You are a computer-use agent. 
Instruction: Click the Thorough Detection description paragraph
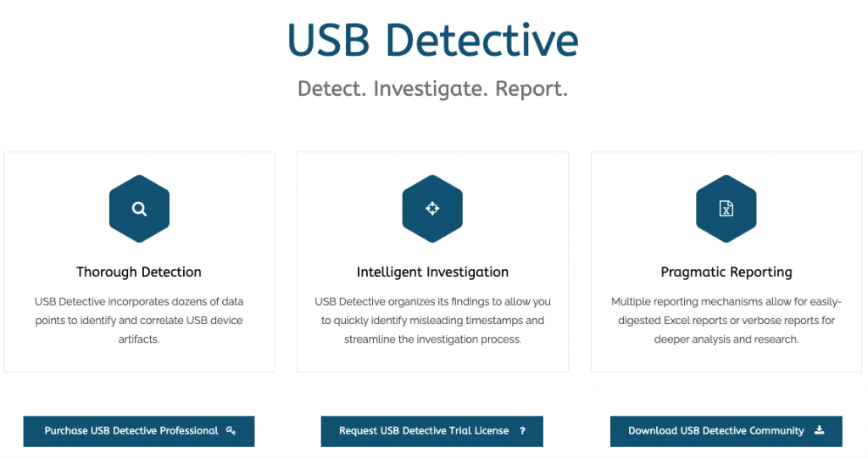coord(139,320)
